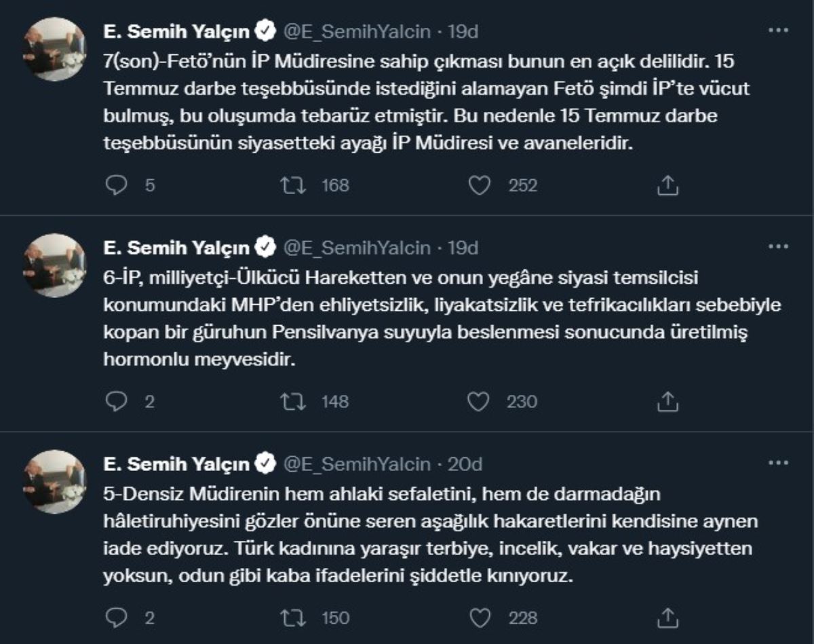
Task: Click the share icon on the first tweet
Action: pyautogui.click(x=666, y=182)
